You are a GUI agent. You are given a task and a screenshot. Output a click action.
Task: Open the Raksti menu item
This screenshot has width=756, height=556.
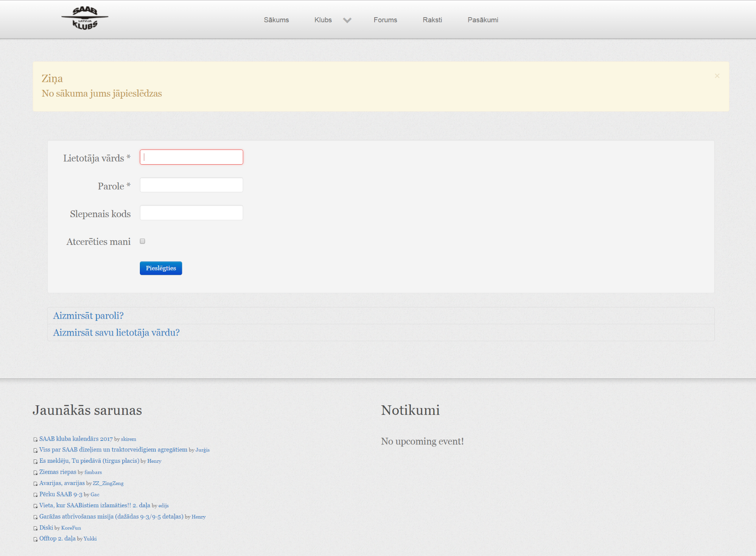click(x=432, y=20)
